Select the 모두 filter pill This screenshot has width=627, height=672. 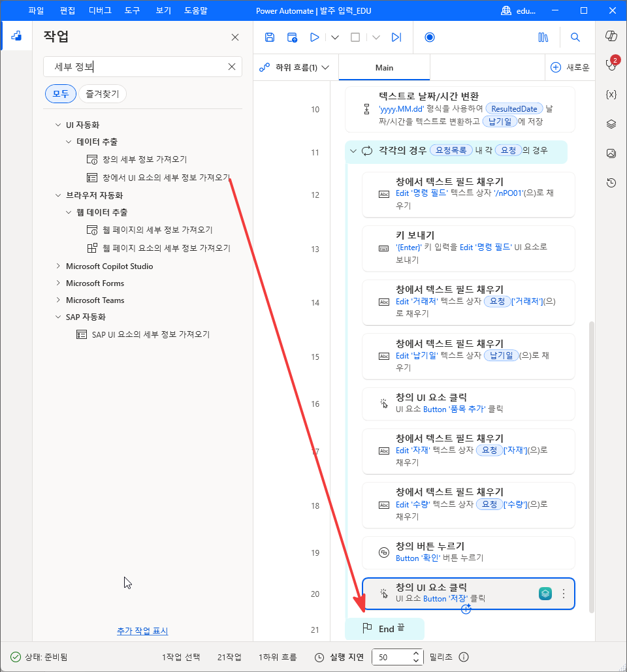(61, 94)
